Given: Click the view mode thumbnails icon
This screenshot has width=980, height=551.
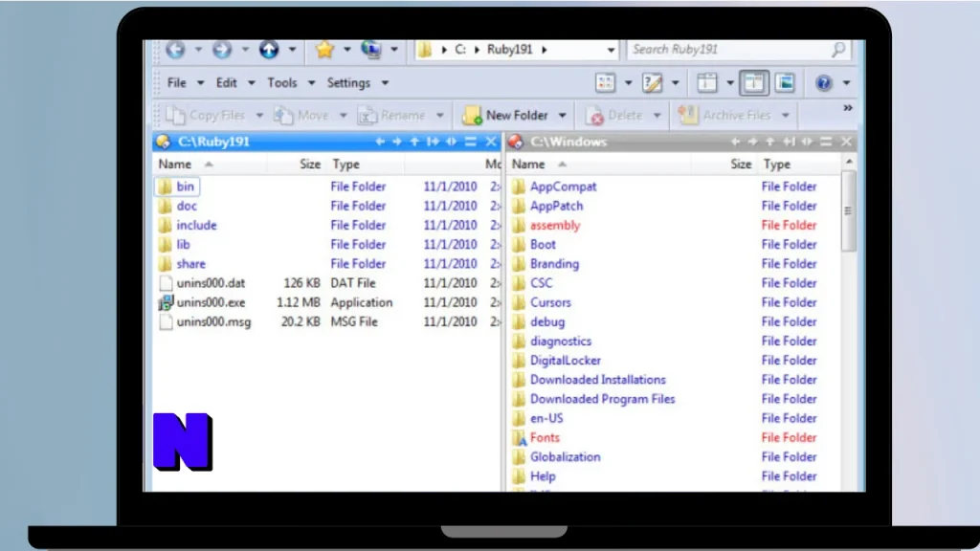Looking at the screenshot, I should 605,82.
